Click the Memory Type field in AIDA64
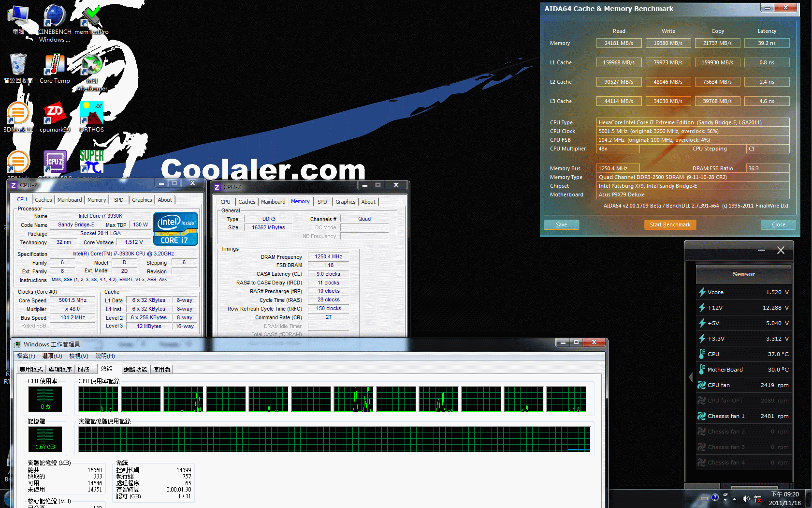The height and width of the screenshot is (508, 812). point(693,177)
